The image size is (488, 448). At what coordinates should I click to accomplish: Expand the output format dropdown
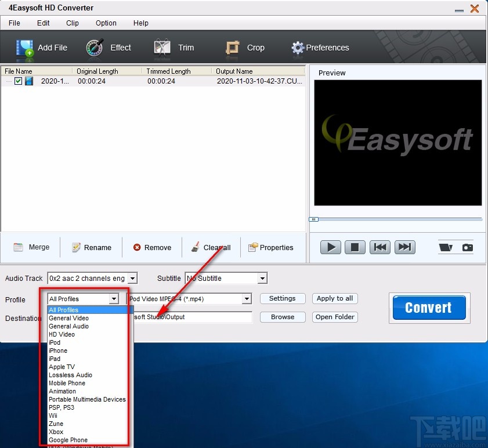pos(247,298)
